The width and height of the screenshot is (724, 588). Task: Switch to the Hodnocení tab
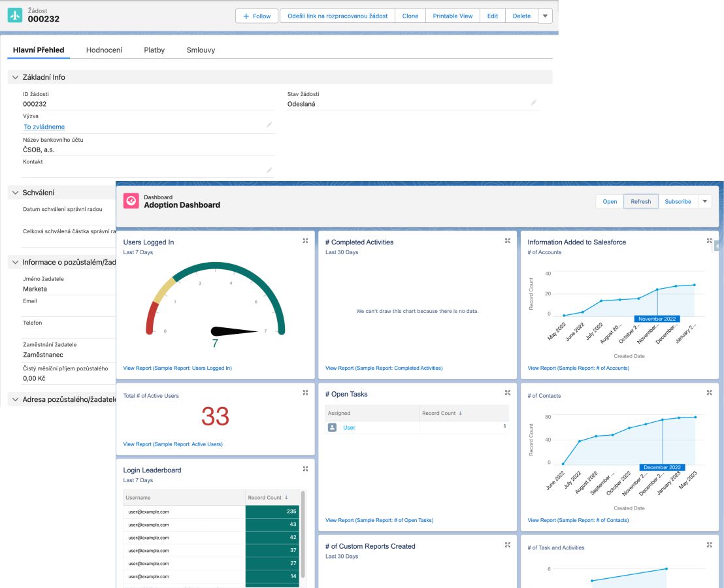click(104, 50)
